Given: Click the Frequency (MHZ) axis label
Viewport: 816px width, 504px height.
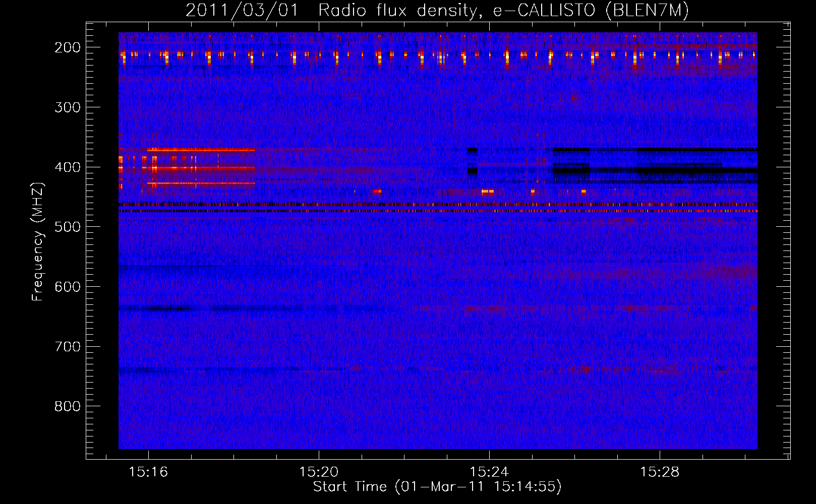Looking at the screenshot, I should point(38,241).
